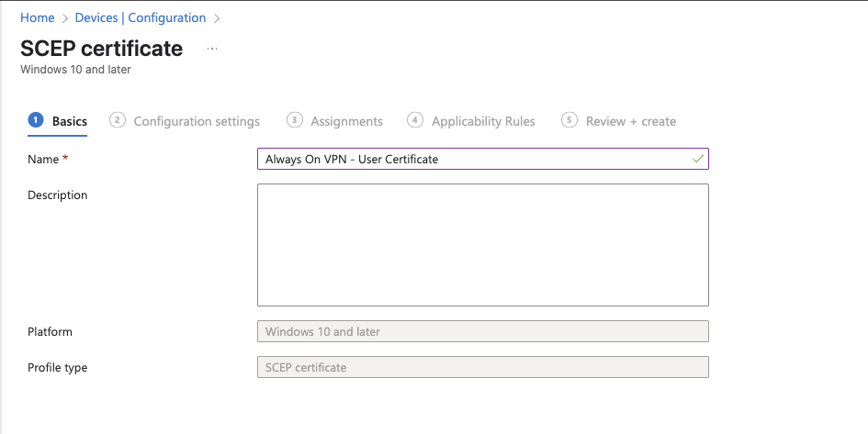Image resolution: width=868 pixels, height=434 pixels.
Task: Click the chevron after Devices | Configuration breadcrumb
Action: (217, 18)
